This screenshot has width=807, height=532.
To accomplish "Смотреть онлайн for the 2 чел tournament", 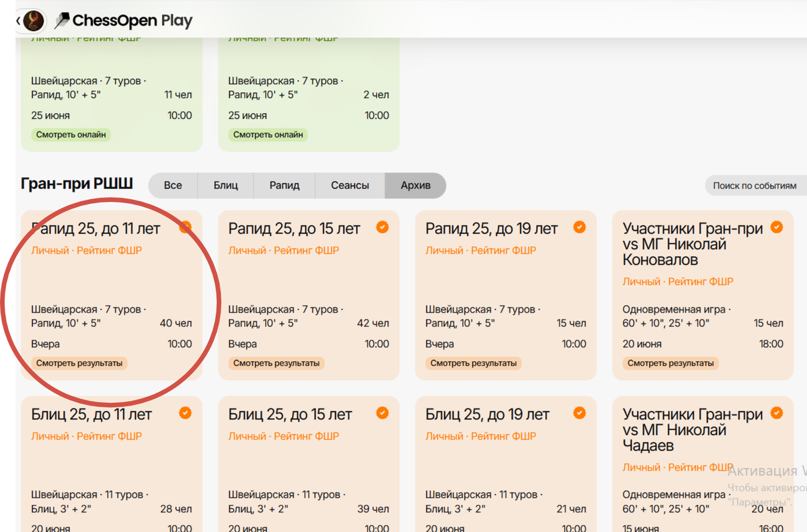I will (x=268, y=135).
